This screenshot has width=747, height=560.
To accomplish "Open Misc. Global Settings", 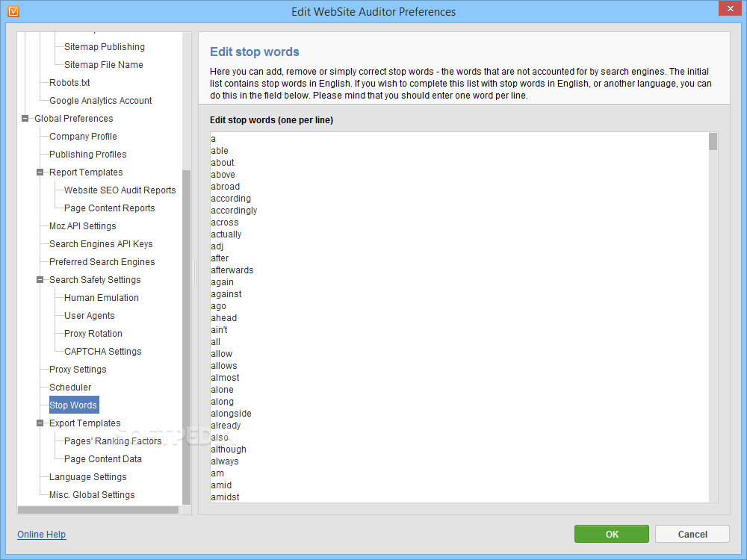I will pyautogui.click(x=92, y=495).
